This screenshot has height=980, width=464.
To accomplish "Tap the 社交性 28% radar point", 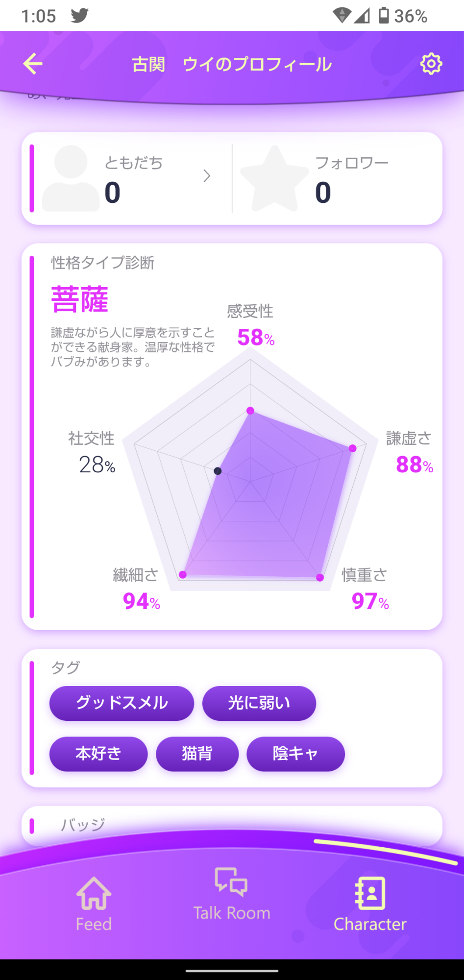I will click(218, 471).
